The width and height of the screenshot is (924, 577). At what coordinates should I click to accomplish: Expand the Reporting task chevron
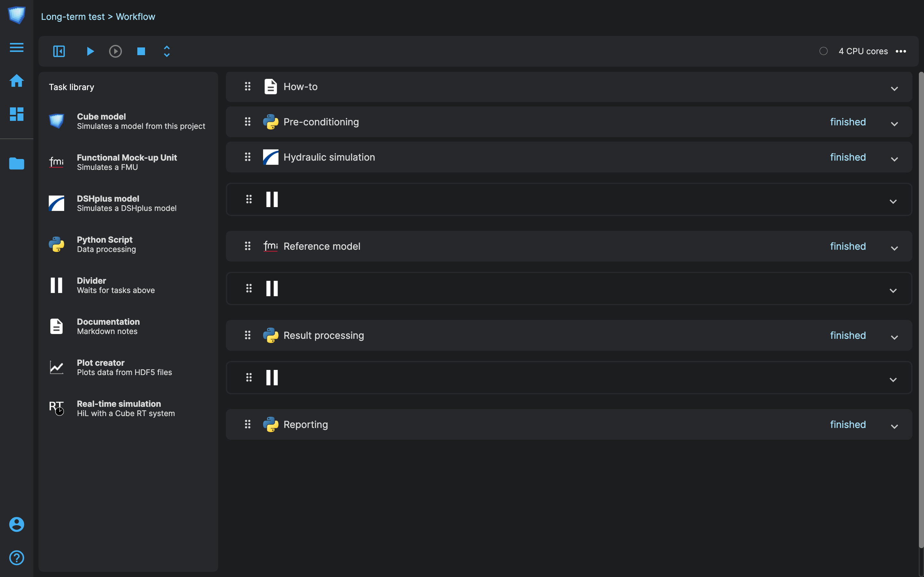click(894, 426)
